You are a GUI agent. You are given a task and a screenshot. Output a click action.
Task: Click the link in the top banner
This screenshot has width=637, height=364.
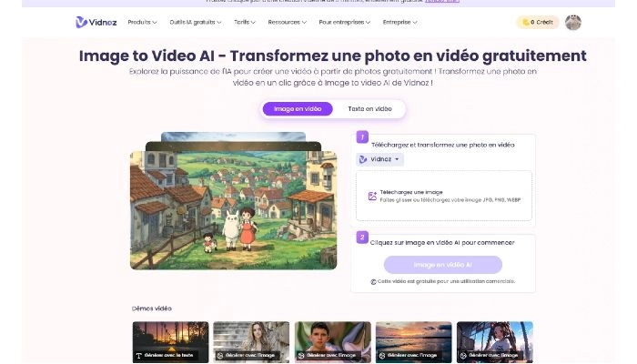(442, 2)
